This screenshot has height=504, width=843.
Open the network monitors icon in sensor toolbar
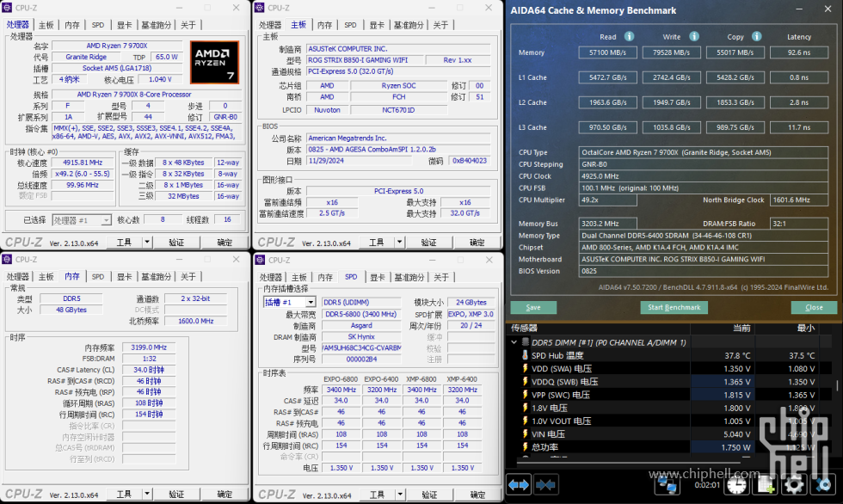coord(668,485)
